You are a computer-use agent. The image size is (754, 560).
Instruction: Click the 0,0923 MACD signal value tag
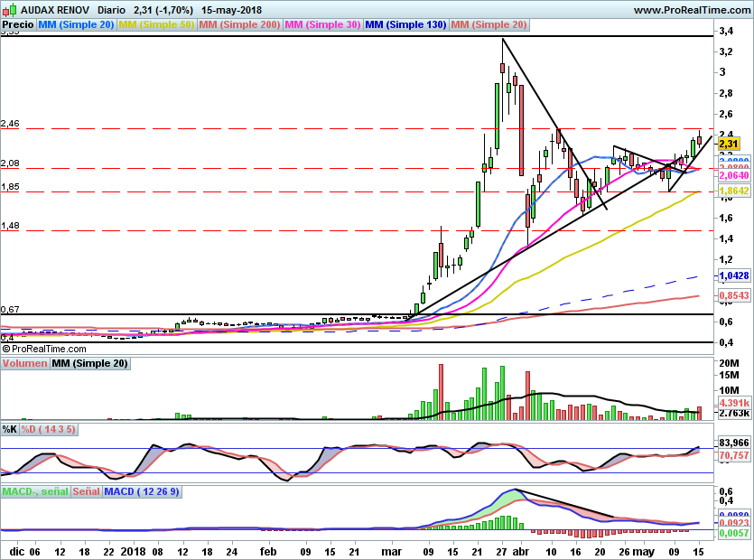coord(734,523)
